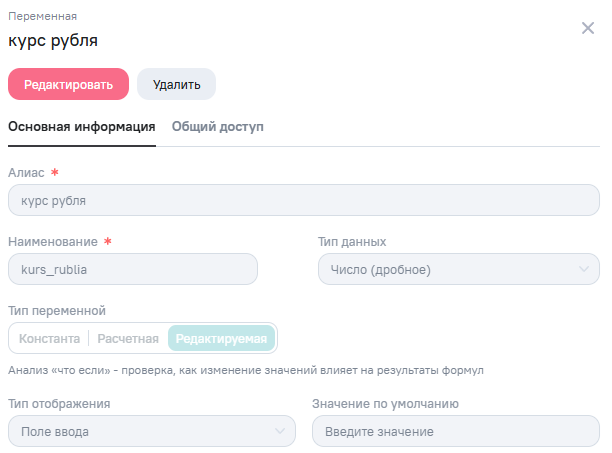Select the Редактируемая variable type option
Viewport: 612px width, 453px height.
222,338
